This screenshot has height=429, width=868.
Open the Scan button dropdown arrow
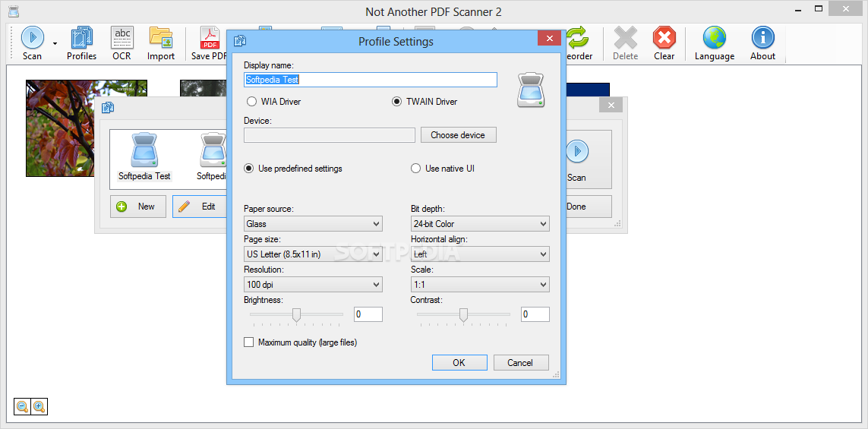click(x=55, y=43)
